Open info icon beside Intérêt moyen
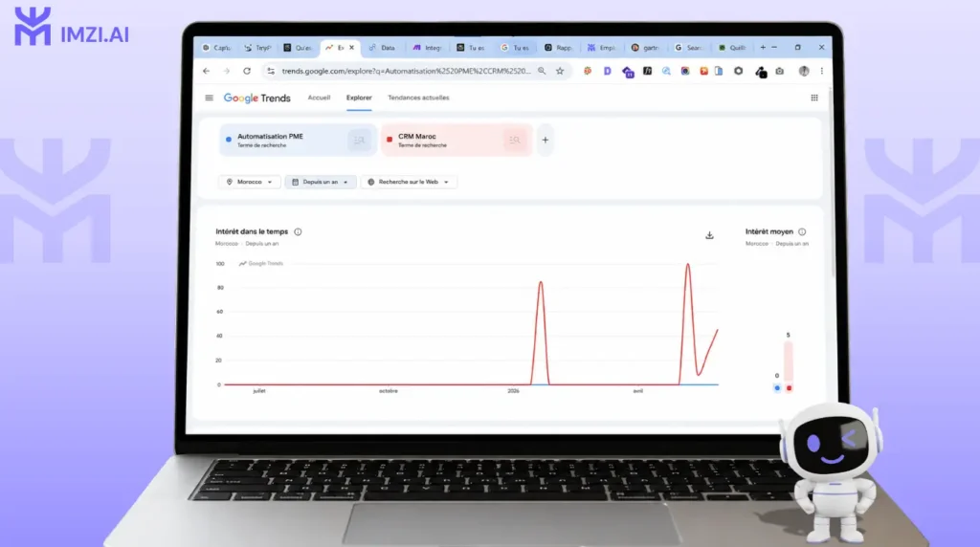Image resolution: width=980 pixels, height=547 pixels. [802, 231]
